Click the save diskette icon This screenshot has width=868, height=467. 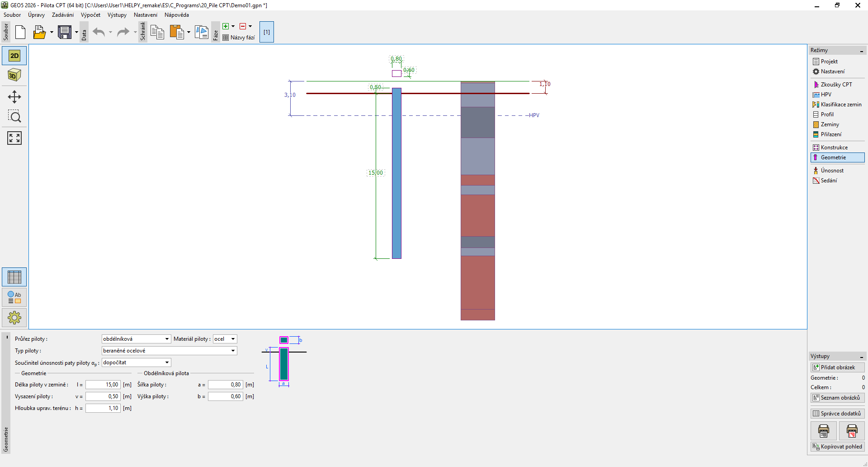(x=65, y=32)
